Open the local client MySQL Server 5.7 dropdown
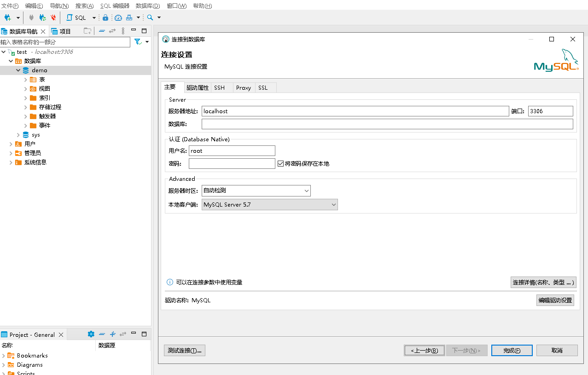 coord(270,205)
